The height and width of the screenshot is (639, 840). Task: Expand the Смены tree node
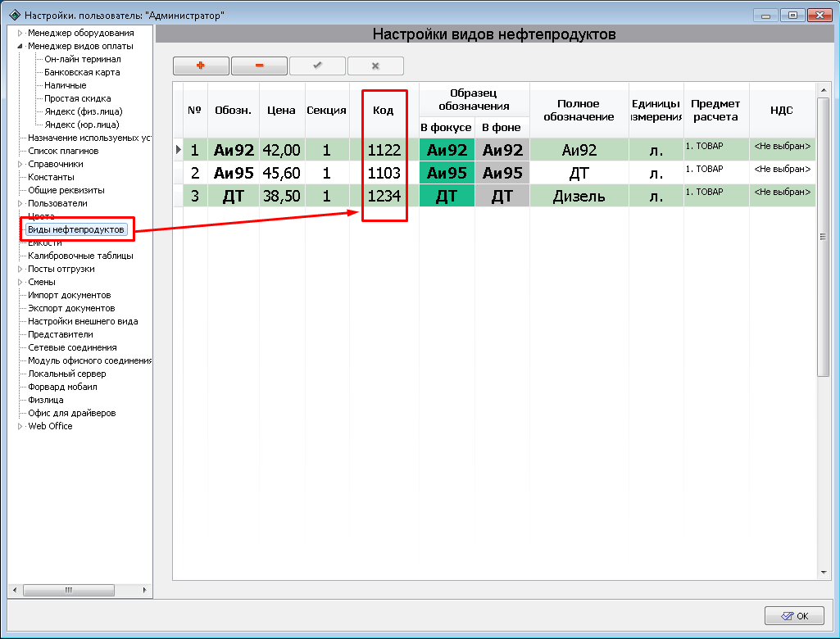pos(20,283)
